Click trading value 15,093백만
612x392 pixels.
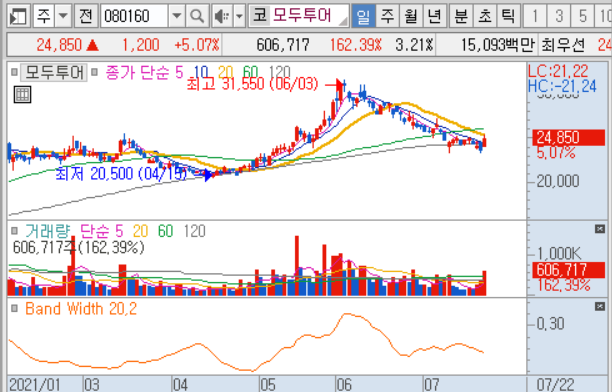[497, 45]
